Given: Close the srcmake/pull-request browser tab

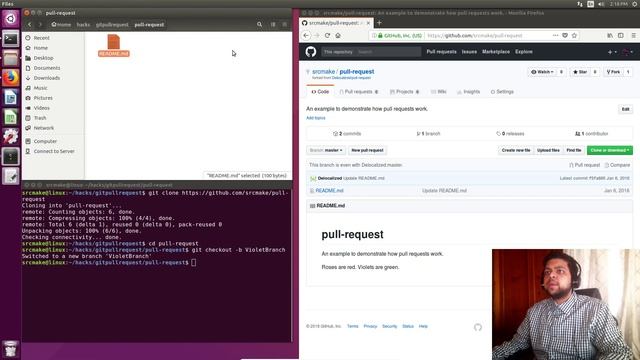Looking at the screenshot, I should click(368, 23).
